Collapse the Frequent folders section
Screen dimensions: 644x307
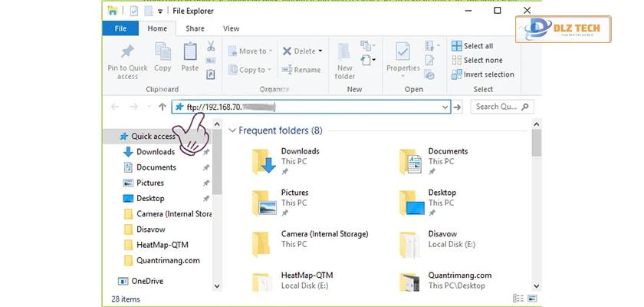pyautogui.click(x=232, y=130)
